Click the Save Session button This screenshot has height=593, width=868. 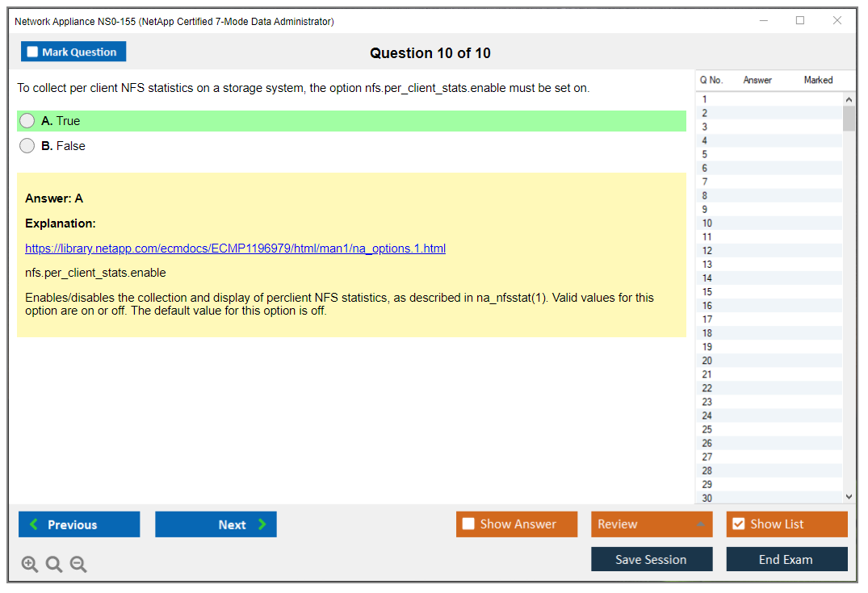(651, 560)
